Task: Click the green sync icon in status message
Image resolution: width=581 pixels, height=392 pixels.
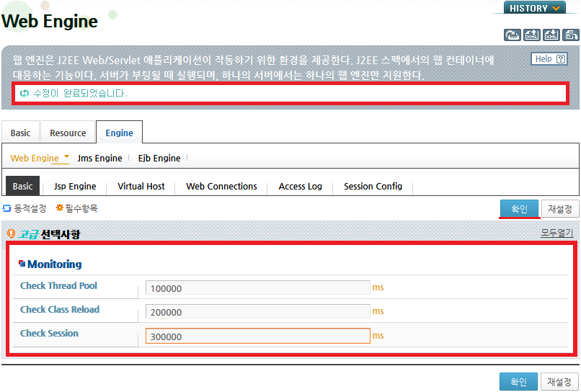Action: (x=25, y=94)
